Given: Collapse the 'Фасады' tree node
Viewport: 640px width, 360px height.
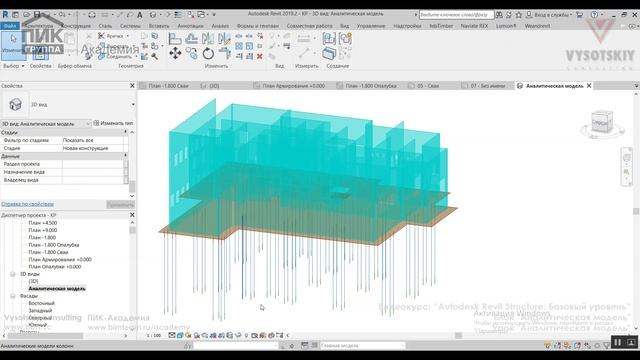Looking at the screenshot, I should (x=13, y=296).
